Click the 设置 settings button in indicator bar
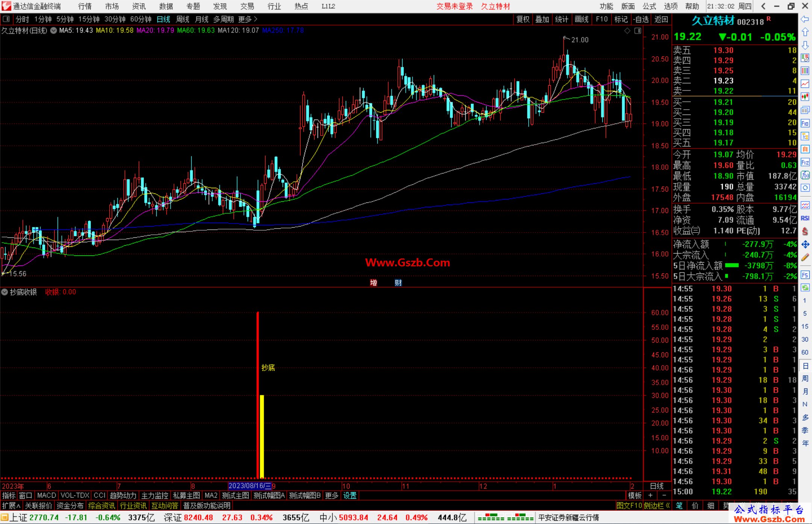 coord(350,495)
